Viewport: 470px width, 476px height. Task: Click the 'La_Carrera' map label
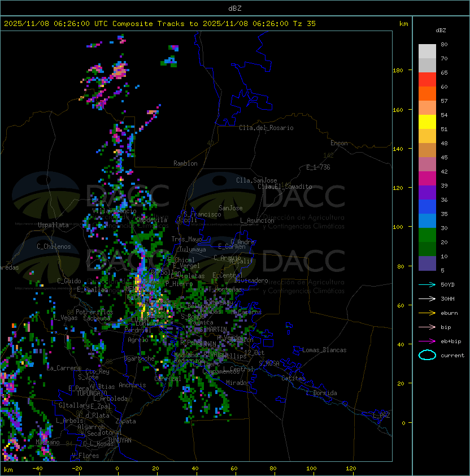[x=64, y=368]
